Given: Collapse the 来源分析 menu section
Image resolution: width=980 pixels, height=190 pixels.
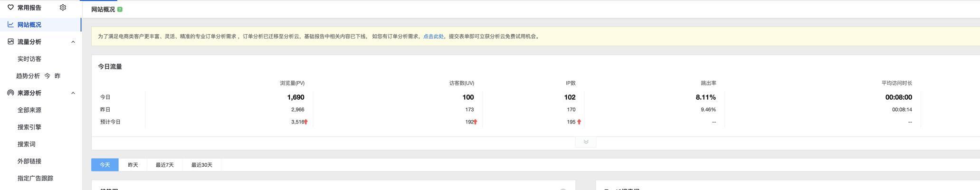Looking at the screenshot, I should click(73, 93).
